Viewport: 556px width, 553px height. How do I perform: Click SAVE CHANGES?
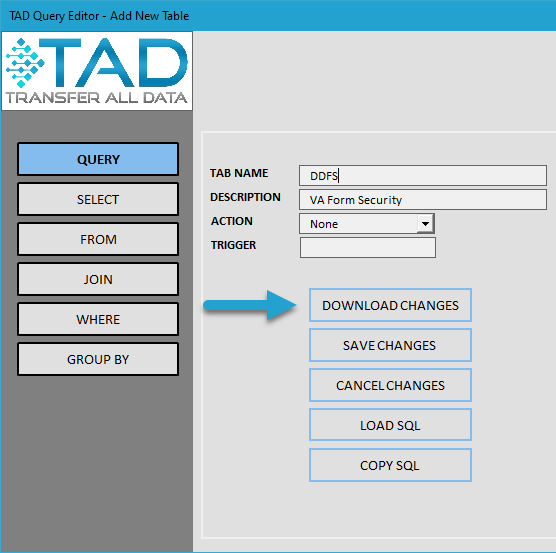(390, 345)
